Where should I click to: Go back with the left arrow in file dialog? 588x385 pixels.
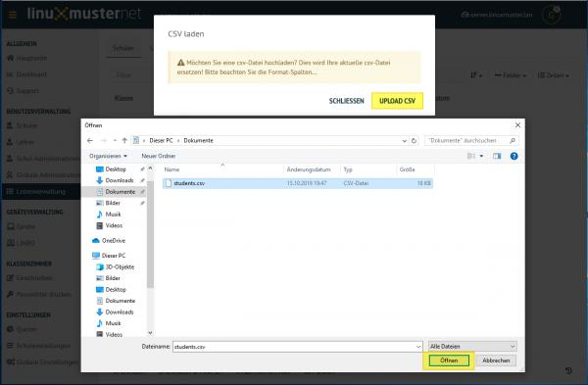coord(89,141)
